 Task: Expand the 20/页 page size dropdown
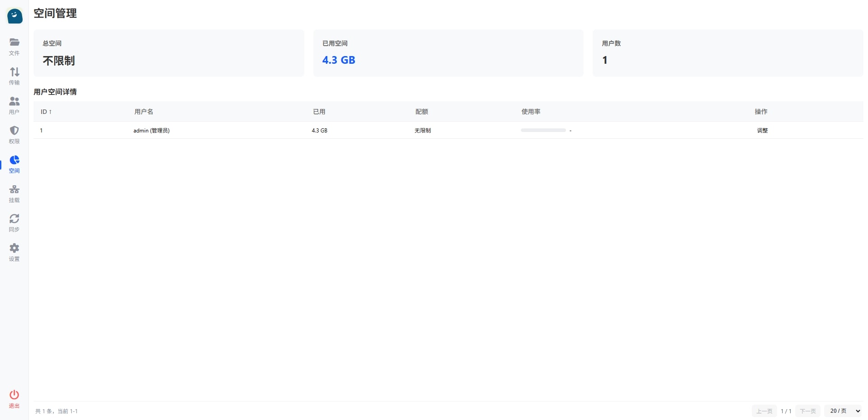844,411
